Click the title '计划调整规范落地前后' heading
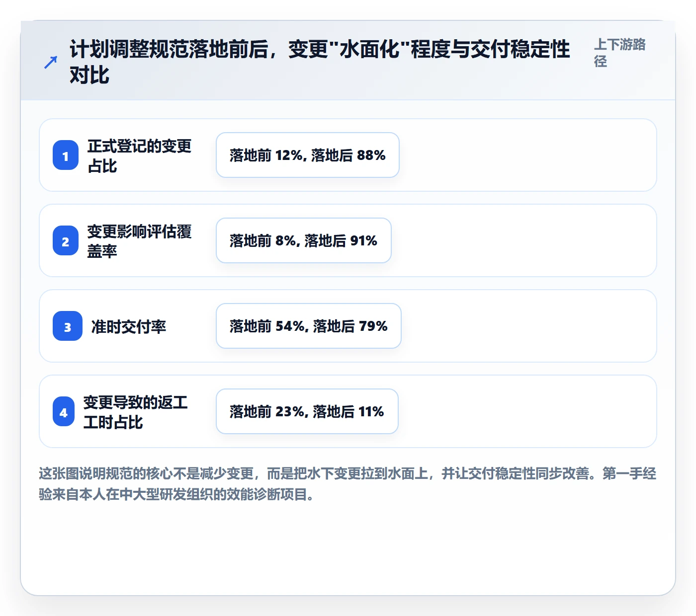The width and height of the screenshot is (696, 616). point(320,62)
